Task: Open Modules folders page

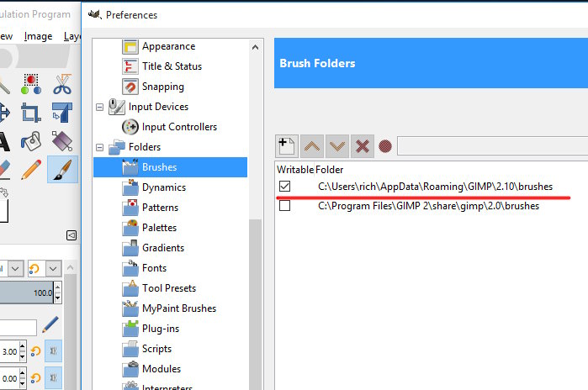Action: pos(162,369)
